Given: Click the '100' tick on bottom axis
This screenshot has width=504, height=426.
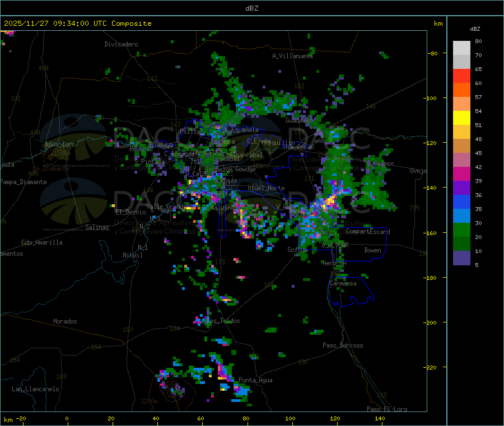Looking at the screenshot, I should pyautogui.click(x=290, y=418).
